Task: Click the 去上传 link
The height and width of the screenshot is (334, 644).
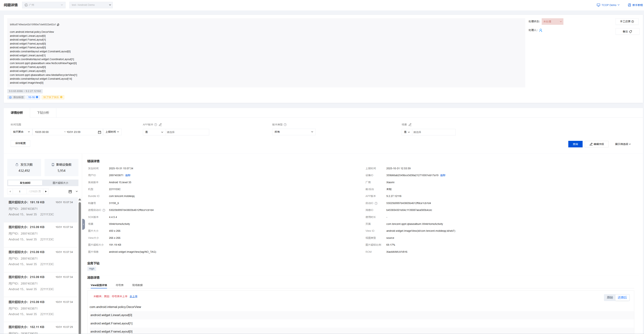Action: point(133,297)
